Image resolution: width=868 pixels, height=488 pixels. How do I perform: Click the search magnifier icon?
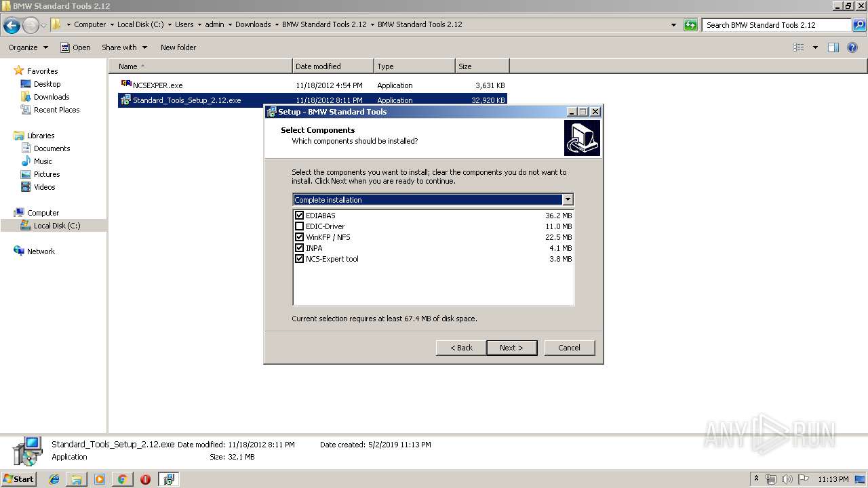[859, 25]
